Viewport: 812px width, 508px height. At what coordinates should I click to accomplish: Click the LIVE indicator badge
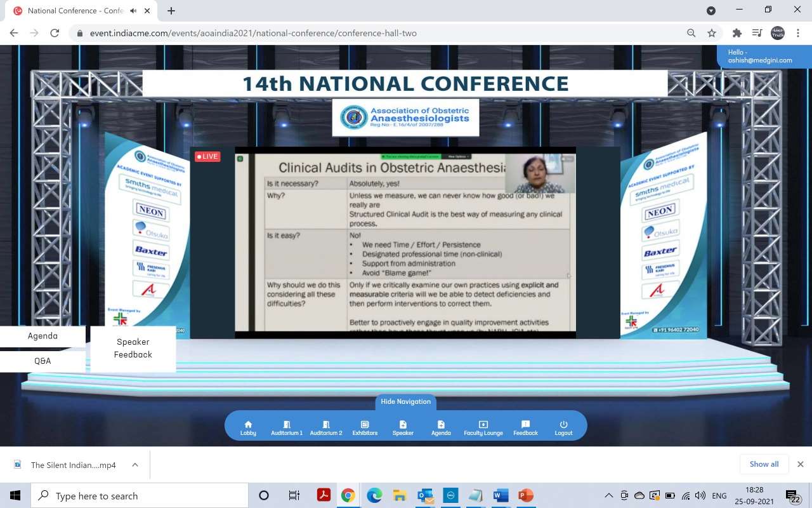(x=207, y=156)
